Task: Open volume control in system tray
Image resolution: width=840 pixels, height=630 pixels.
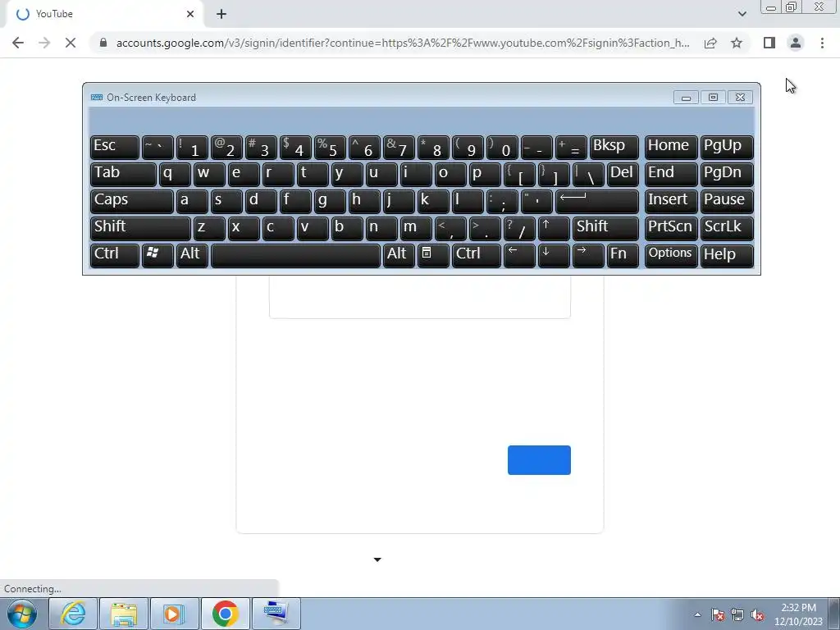Action: (757, 614)
